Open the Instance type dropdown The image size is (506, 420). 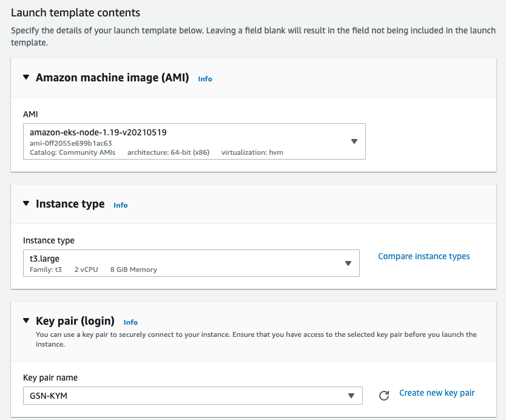(191, 263)
